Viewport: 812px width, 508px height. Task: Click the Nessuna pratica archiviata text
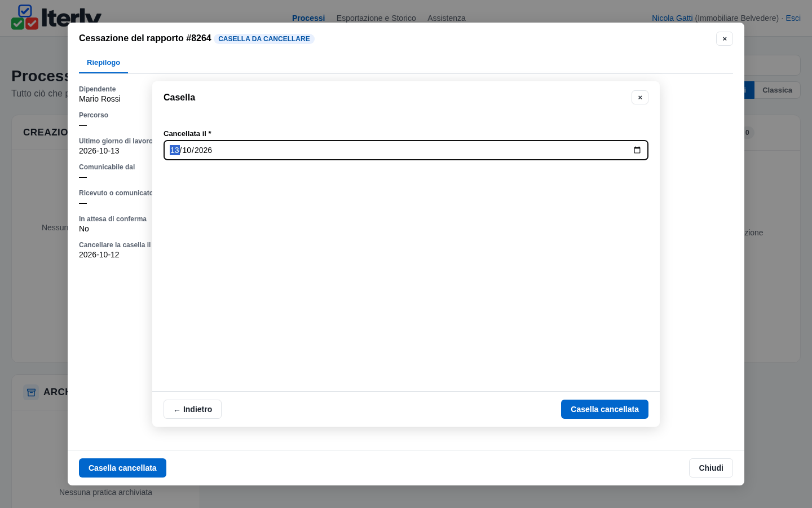(105, 492)
